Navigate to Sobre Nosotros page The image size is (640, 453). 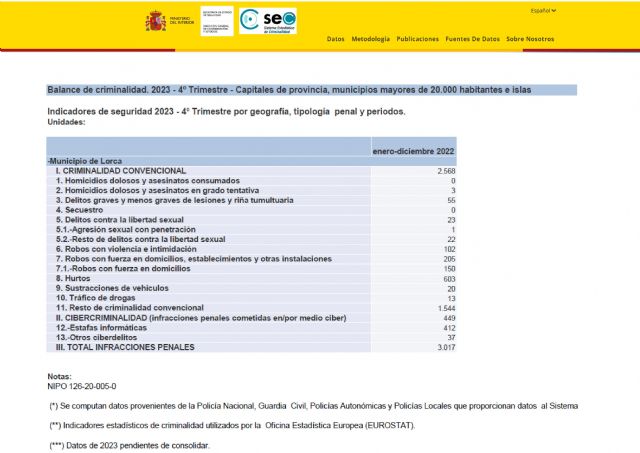click(x=530, y=39)
